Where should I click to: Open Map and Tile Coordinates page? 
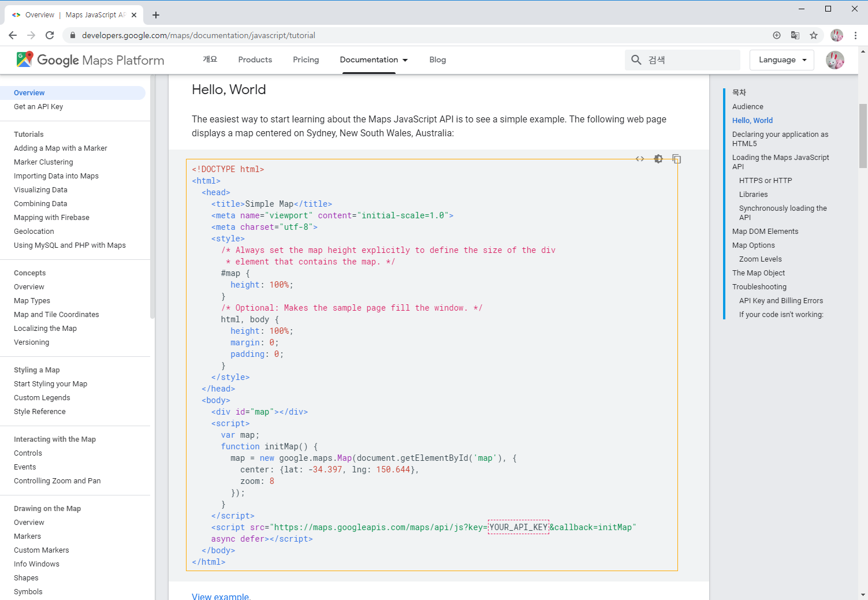point(57,315)
